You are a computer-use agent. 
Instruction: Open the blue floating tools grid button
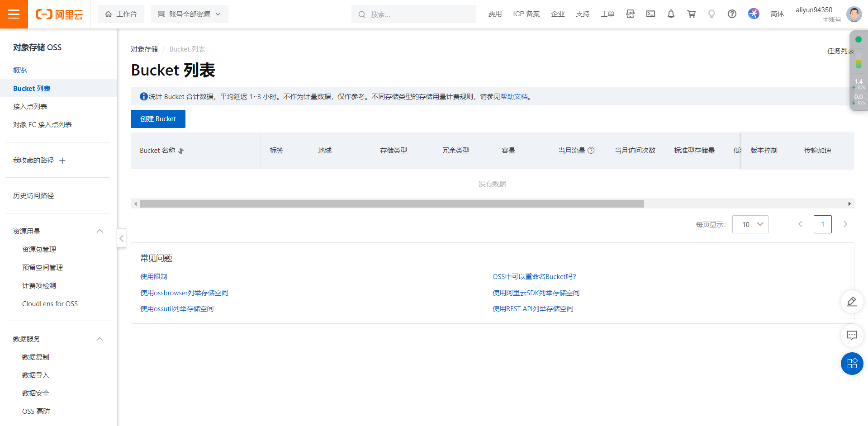pyautogui.click(x=852, y=364)
